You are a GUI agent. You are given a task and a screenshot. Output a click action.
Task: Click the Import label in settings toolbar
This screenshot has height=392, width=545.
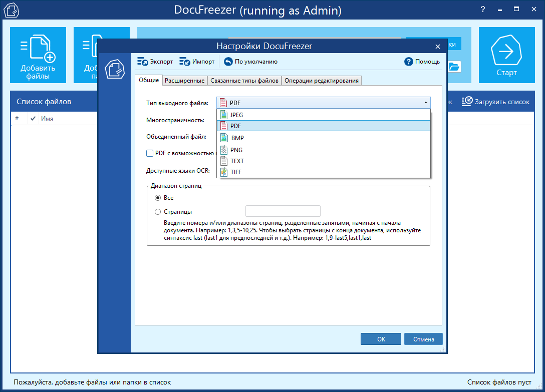pos(203,62)
